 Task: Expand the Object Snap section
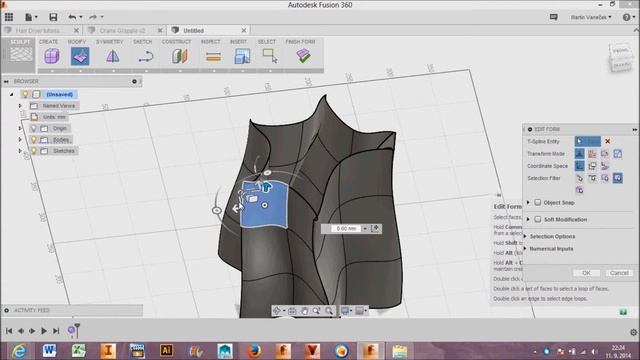tap(528, 202)
